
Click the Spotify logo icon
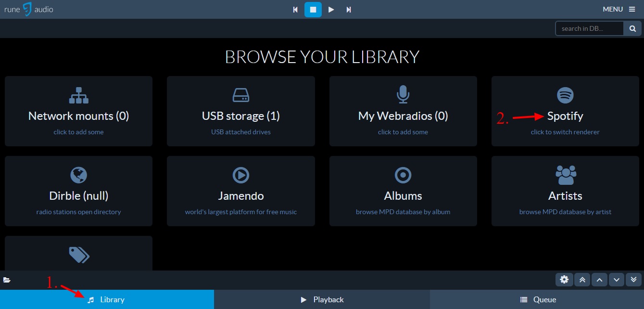coord(565,95)
